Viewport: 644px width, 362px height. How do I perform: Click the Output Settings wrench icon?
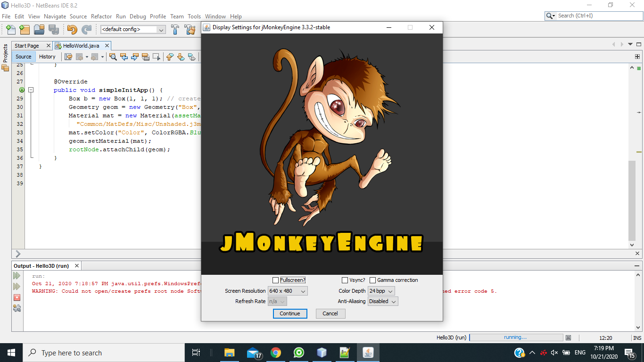[x=17, y=308]
